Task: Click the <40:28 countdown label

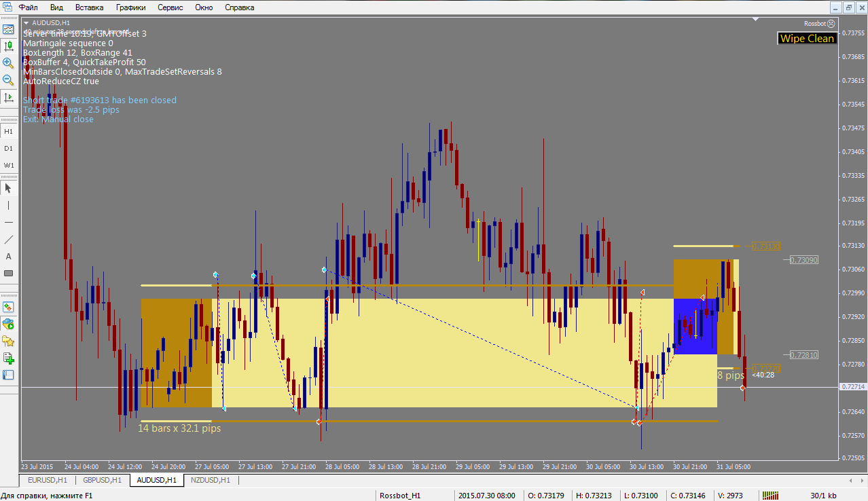Action: pyautogui.click(x=763, y=375)
